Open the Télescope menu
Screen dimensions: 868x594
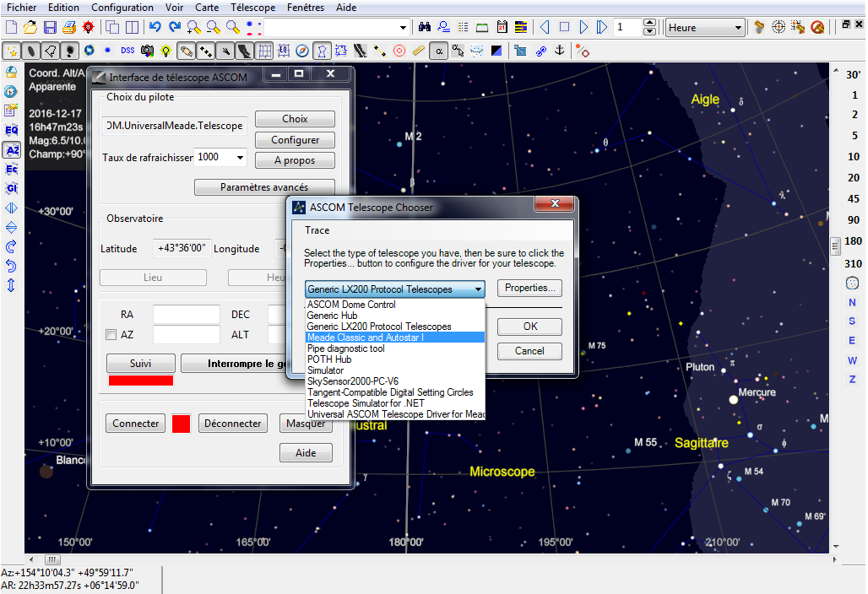coord(253,8)
